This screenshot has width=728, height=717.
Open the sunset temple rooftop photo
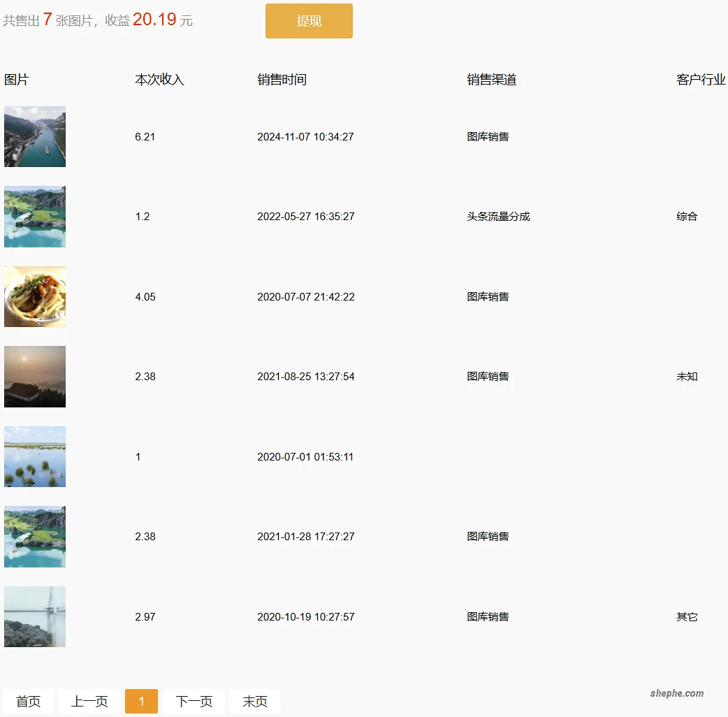pos(35,376)
